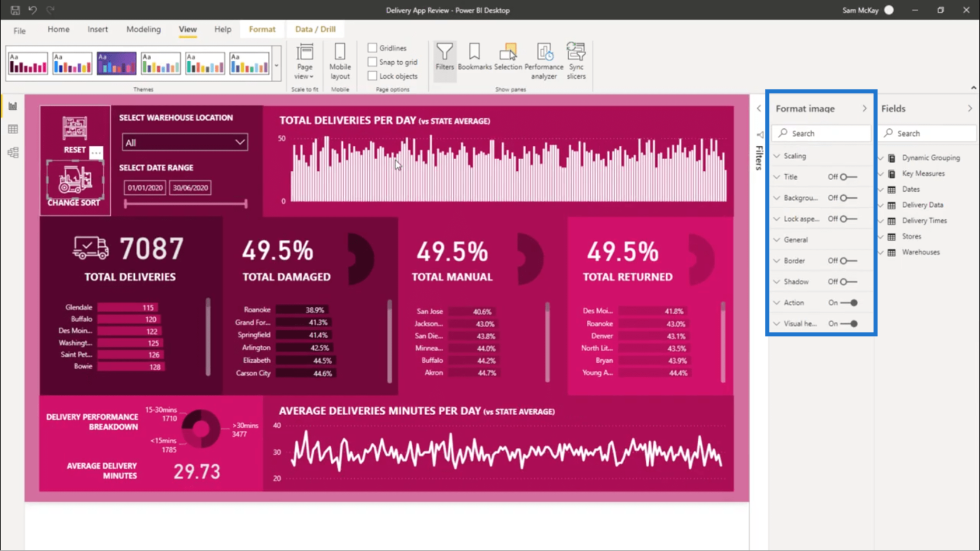The width and height of the screenshot is (980, 551).
Task: Switch to the Data / Drill tab
Action: pyautogui.click(x=315, y=29)
